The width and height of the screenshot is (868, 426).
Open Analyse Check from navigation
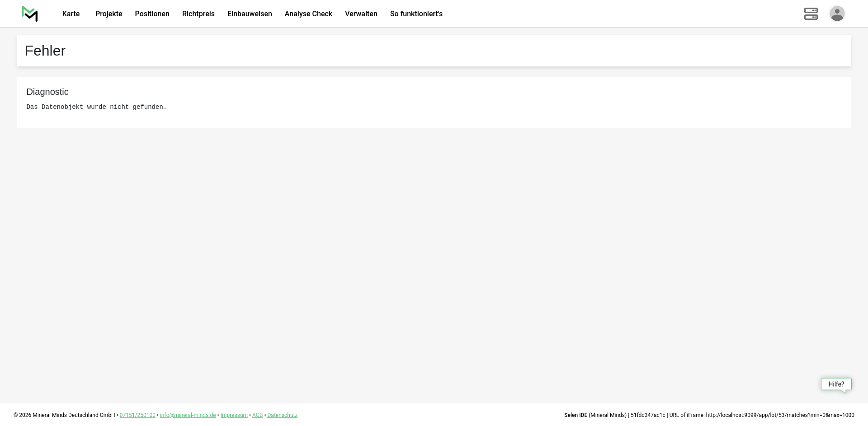308,14
